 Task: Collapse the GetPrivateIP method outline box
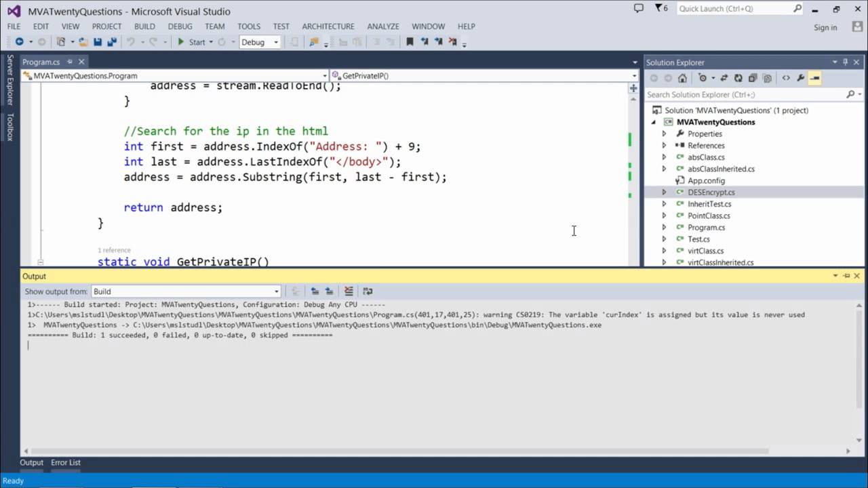click(x=41, y=262)
